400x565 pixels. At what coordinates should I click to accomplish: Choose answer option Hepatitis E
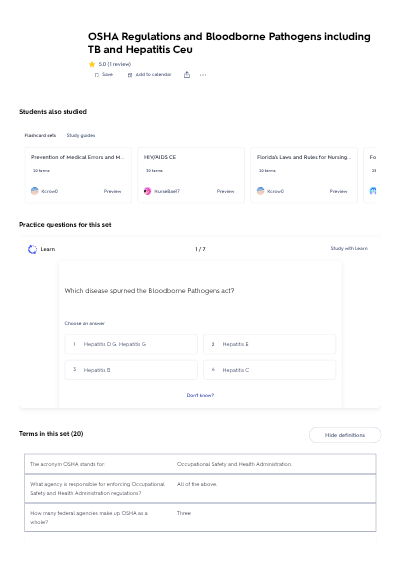269,344
